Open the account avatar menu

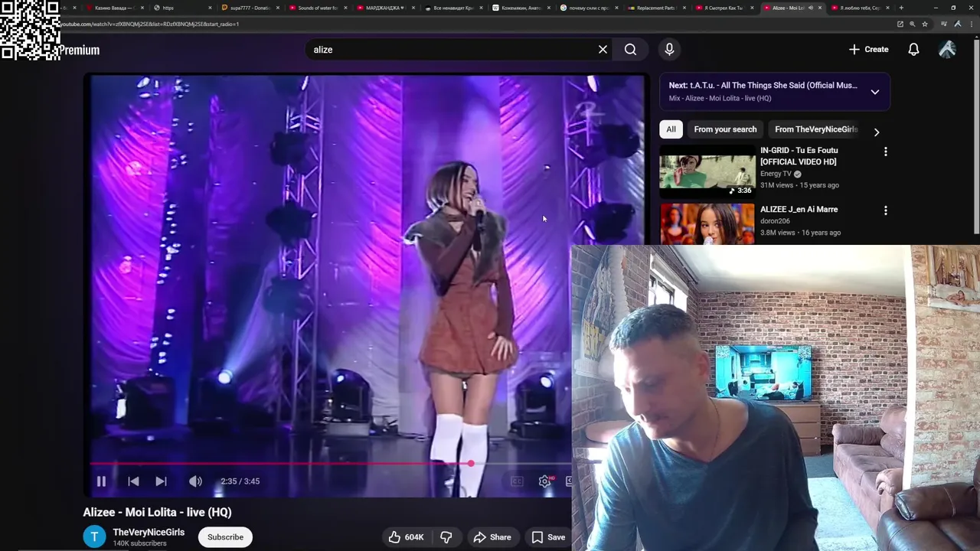(x=947, y=50)
